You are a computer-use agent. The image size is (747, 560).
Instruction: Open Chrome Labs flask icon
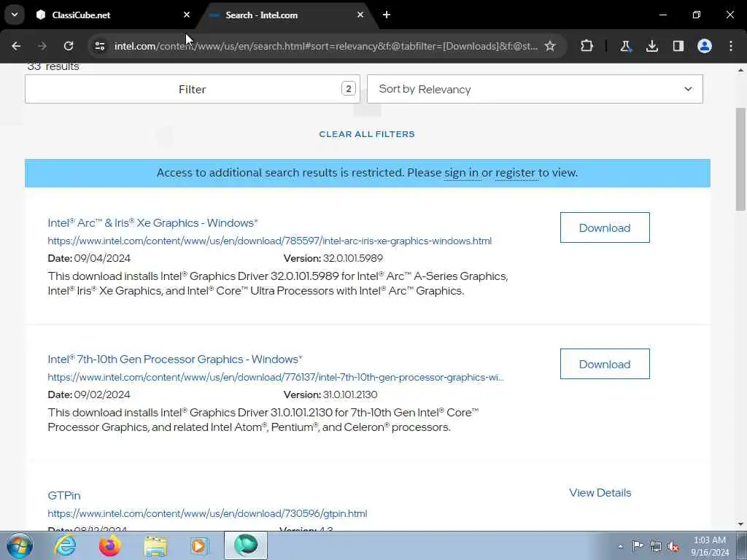point(625,46)
